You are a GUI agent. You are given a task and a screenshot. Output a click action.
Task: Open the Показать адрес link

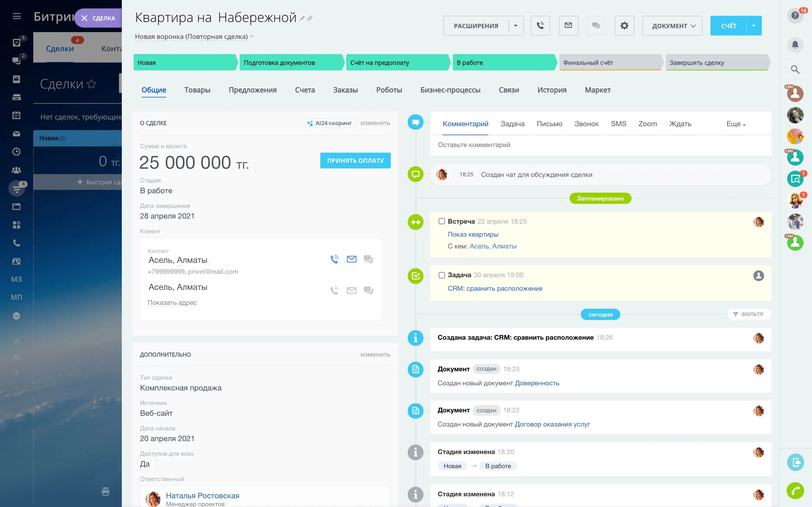tap(172, 302)
